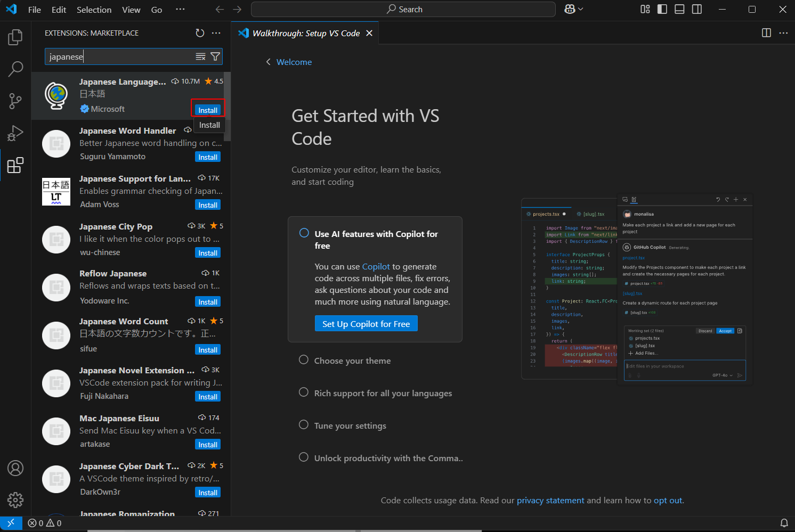Open the Manage gear icon

tap(15, 500)
